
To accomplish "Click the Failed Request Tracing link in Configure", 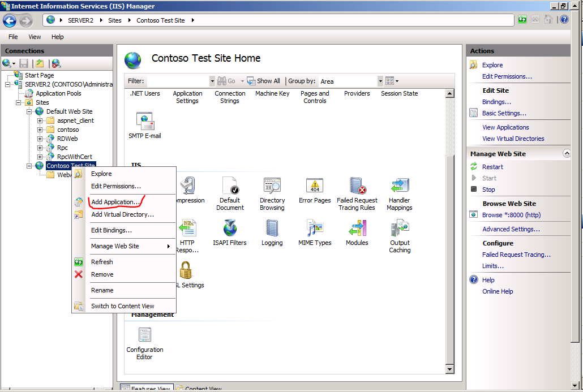I will coord(516,255).
